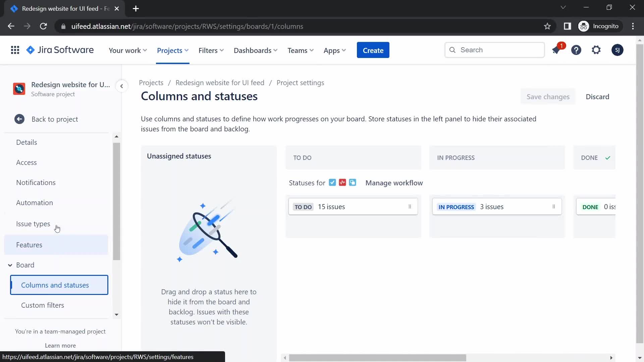Toggle the Bug issue type checkbox
644x362 pixels.
point(343,183)
